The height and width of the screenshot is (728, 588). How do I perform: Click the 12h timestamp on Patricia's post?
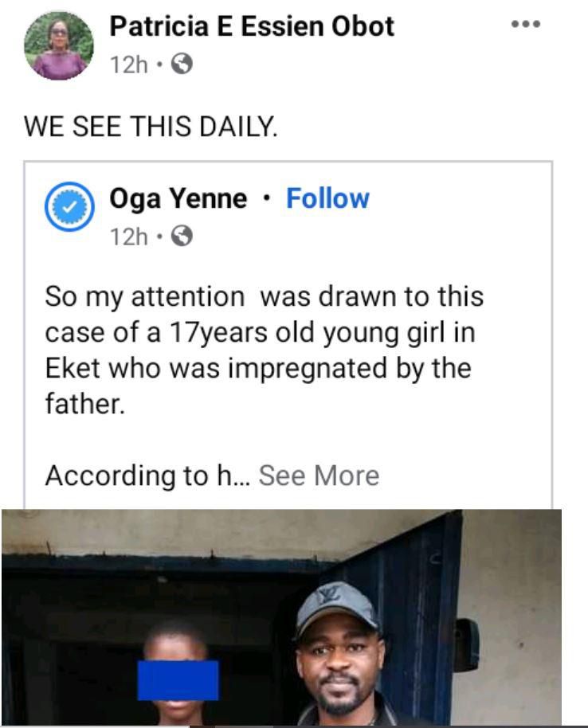127,65
